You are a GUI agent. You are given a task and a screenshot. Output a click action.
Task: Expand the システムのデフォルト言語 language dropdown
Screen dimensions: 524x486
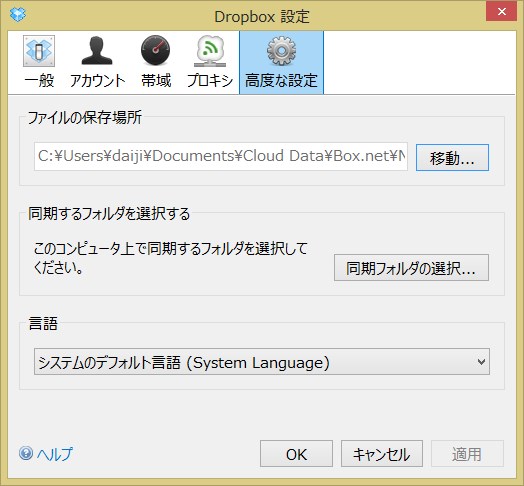click(262, 362)
